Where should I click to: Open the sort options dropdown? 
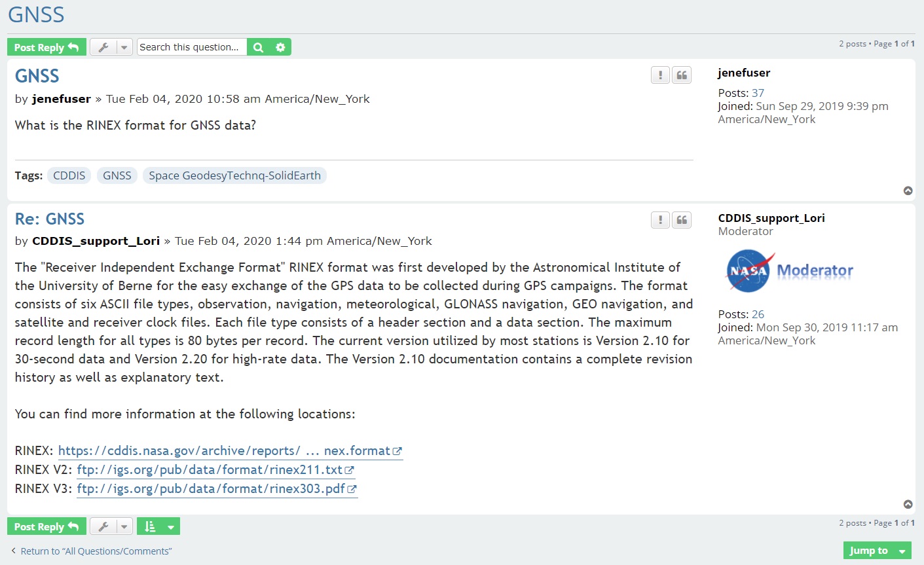click(x=158, y=526)
